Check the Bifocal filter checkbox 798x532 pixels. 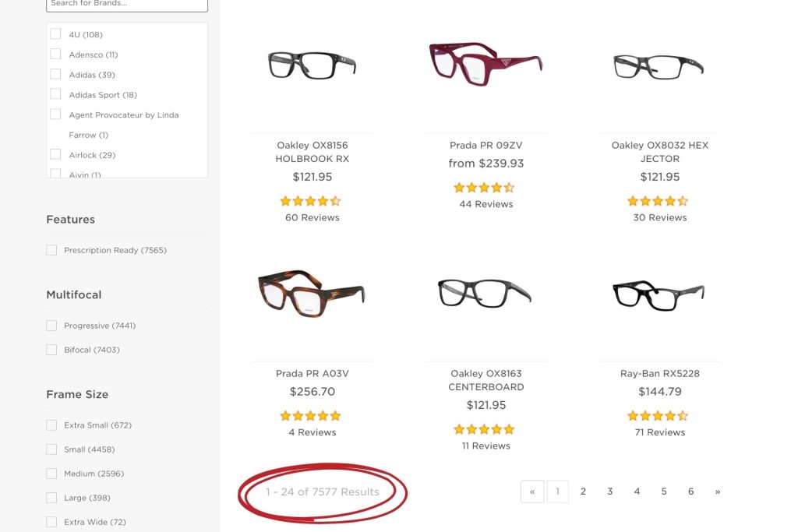(x=51, y=350)
